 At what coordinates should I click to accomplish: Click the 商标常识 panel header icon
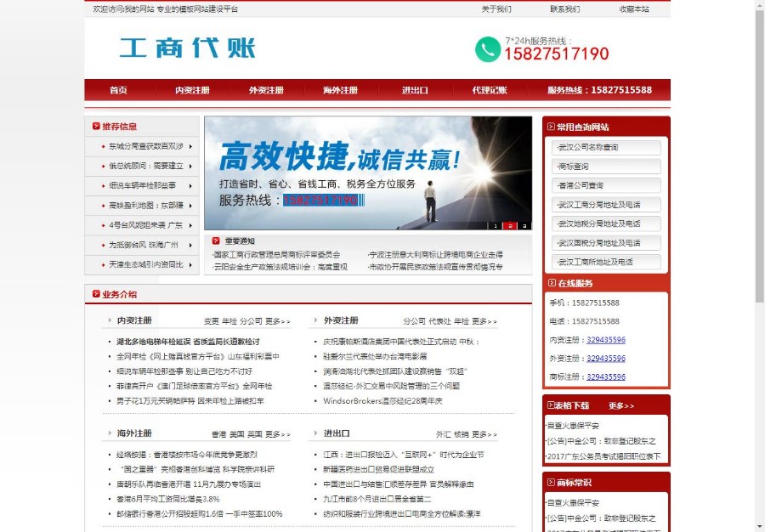549,481
